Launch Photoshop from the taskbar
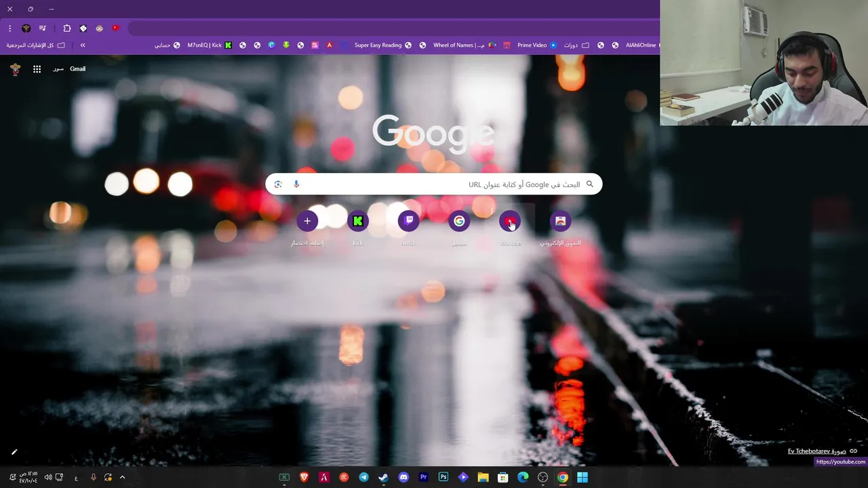 click(443, 477)
